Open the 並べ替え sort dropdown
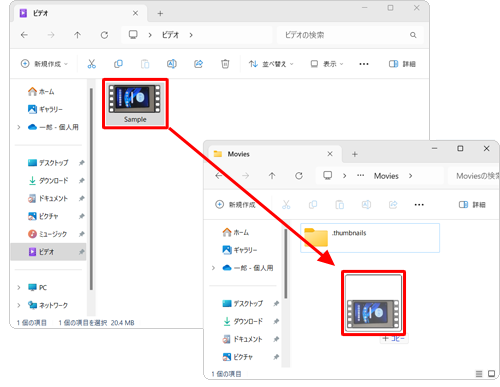Screen dimensions: 500x387 click(x=271, y=64)
